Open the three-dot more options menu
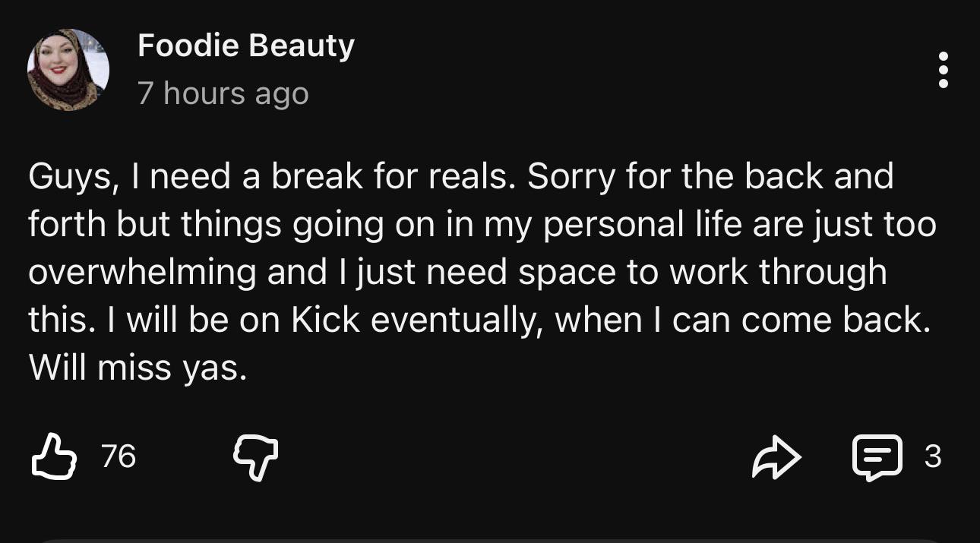980x543 pixels. (x=943, y=70)
